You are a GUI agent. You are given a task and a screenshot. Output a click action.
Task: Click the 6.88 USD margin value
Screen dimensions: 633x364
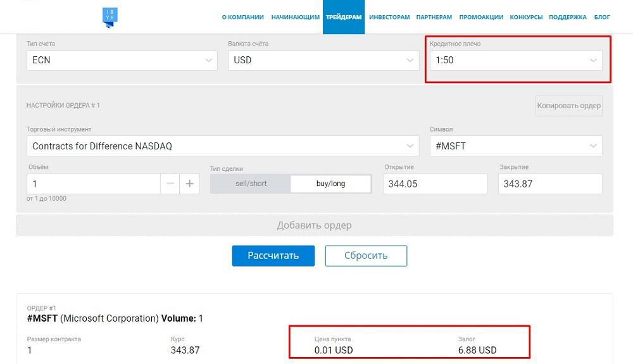point(477,350)
